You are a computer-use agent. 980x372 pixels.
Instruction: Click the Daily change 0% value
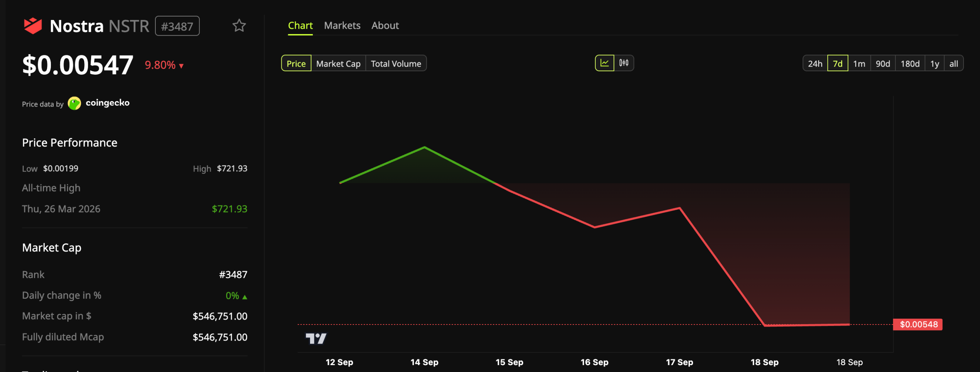click(x=232, y=296)
